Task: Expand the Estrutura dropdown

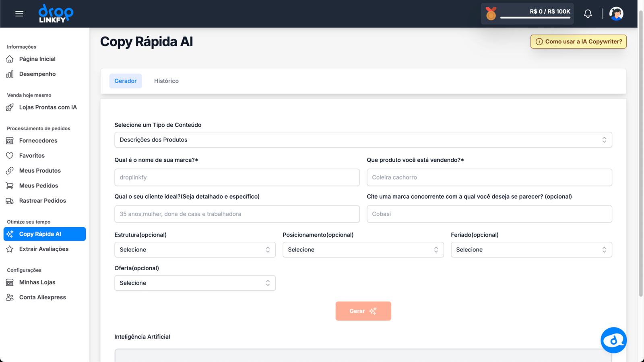Action: coord(195,250)
